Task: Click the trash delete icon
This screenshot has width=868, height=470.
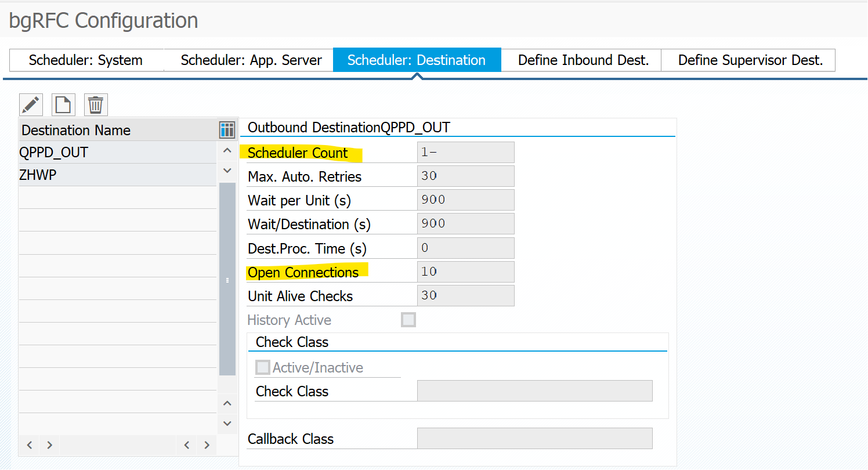Action: pos(96,105)
